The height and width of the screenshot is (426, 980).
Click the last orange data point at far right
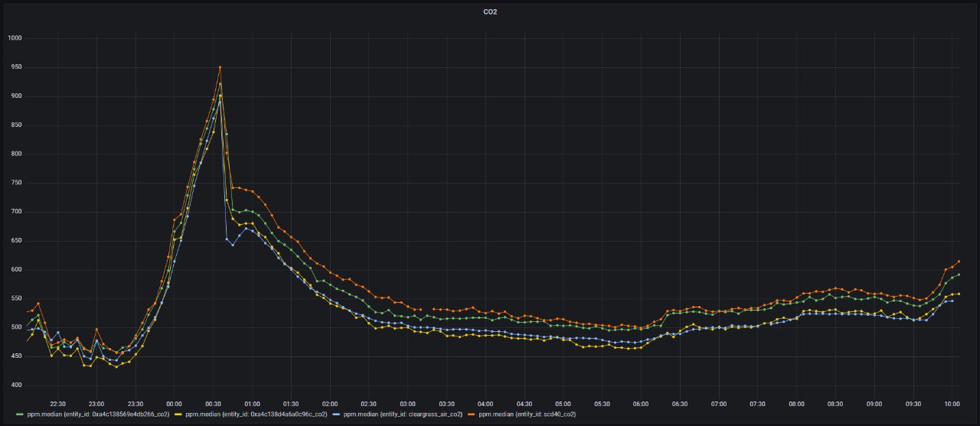tap(959, 262)
